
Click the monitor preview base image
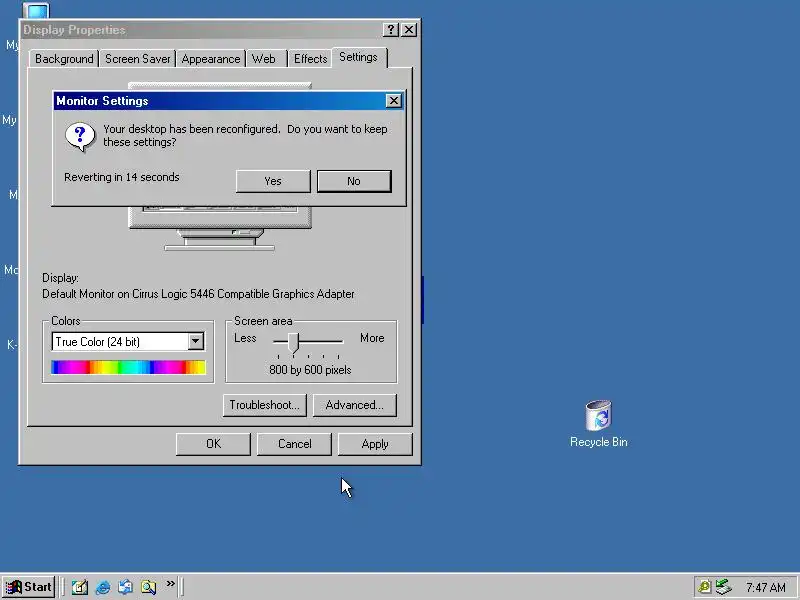click(x=219, y=240)
